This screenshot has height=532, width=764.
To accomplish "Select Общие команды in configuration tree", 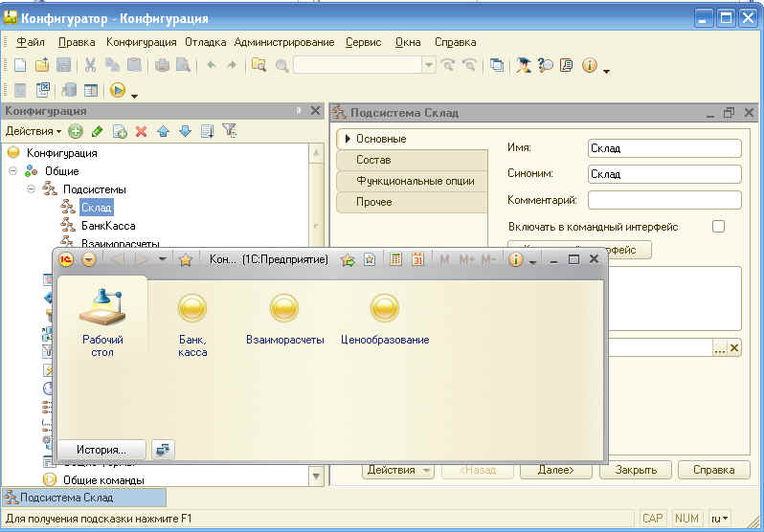I will [103, 480].
